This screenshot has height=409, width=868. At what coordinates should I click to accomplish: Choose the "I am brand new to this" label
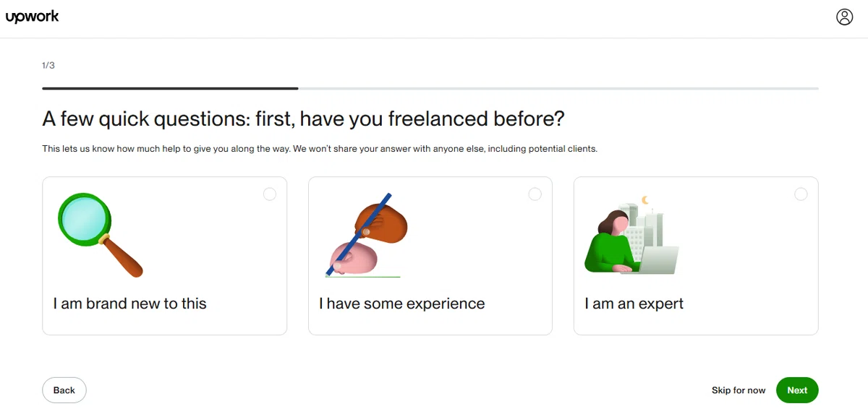[x=130, y=303]
